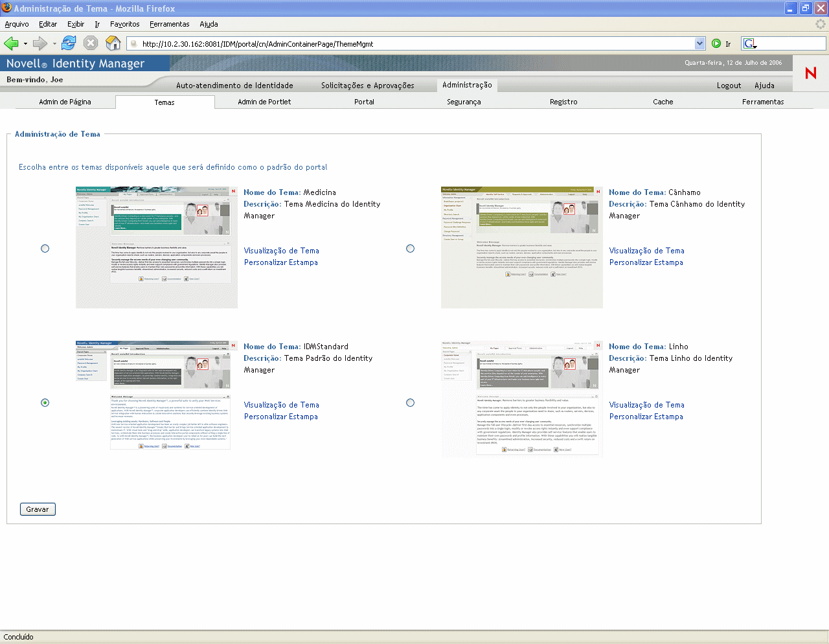
Task: Select the Linho theme radio button
Action: [410, 402]
